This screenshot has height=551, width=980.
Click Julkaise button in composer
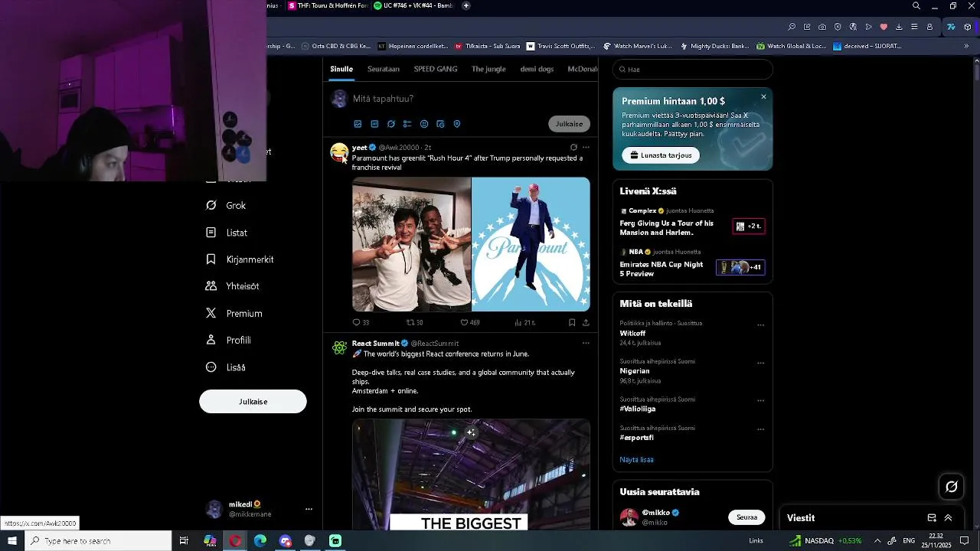(x=569, y=124)
